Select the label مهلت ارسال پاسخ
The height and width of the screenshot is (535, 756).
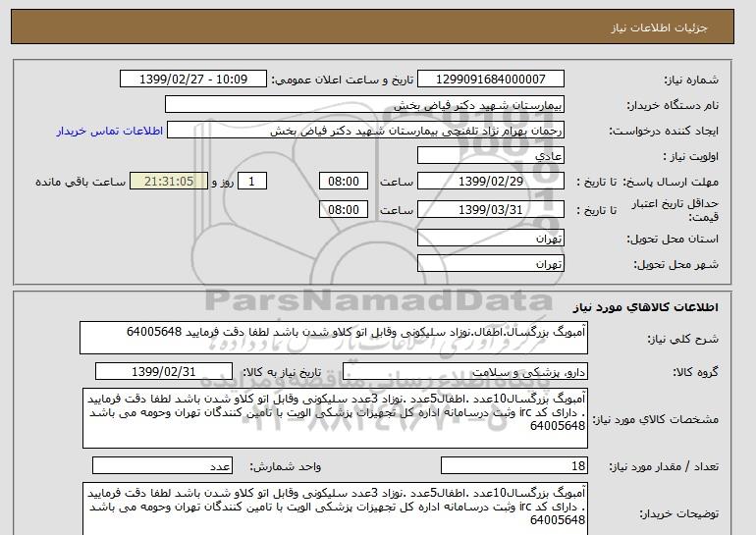671,182
